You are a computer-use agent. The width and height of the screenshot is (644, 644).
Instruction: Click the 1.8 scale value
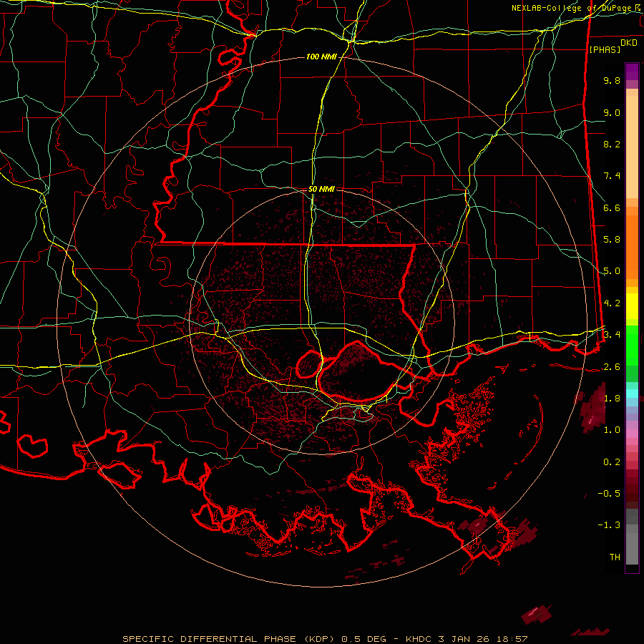612,398
